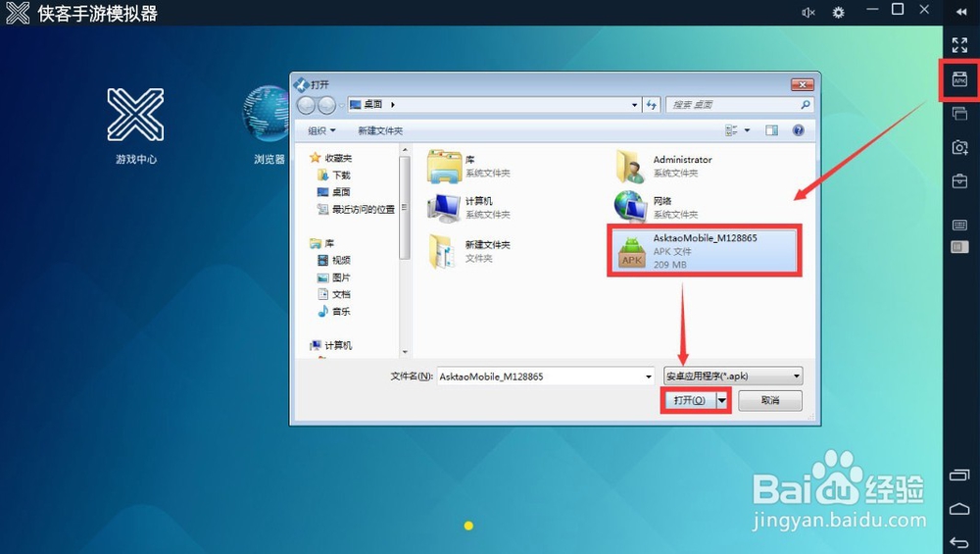
Task: Open keyboard mapping icon in sidebar
Action: point(959,226)
